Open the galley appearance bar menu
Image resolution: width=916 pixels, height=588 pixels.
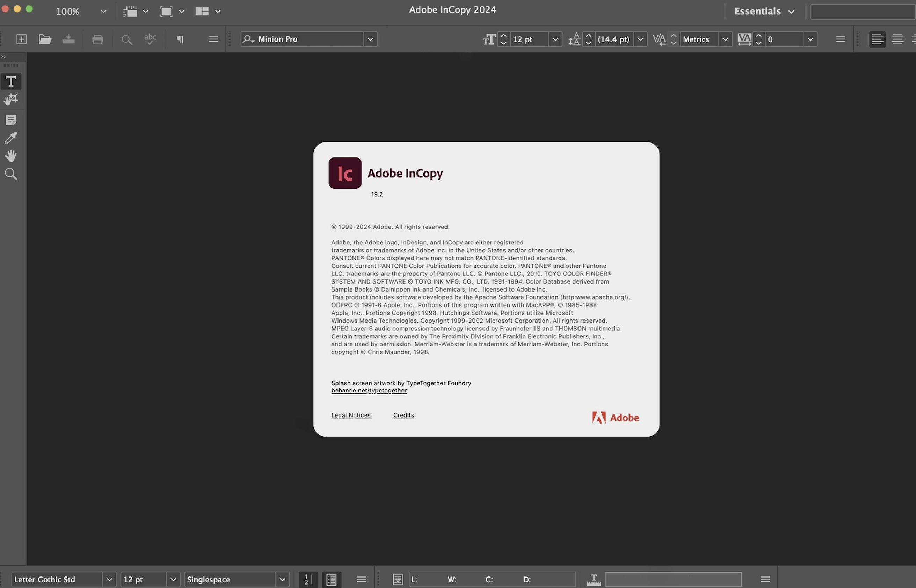coord(361,579)
